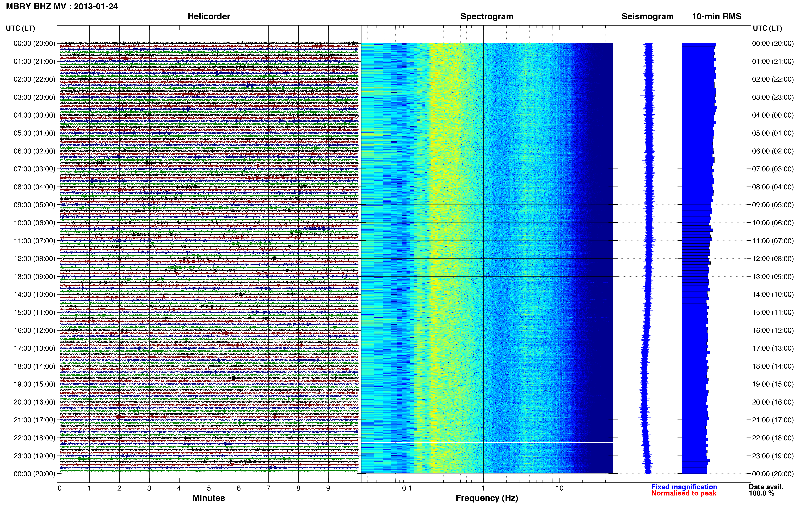
Task: Click the '6' tick on the Minutes axis
Action: (239, 488)
